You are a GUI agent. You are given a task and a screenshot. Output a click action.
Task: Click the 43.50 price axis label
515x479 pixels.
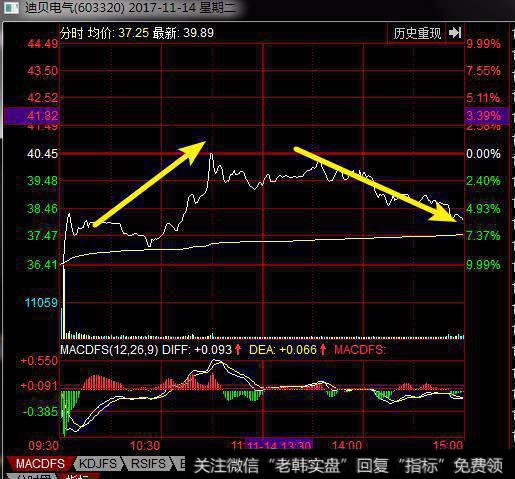(42, 71)
